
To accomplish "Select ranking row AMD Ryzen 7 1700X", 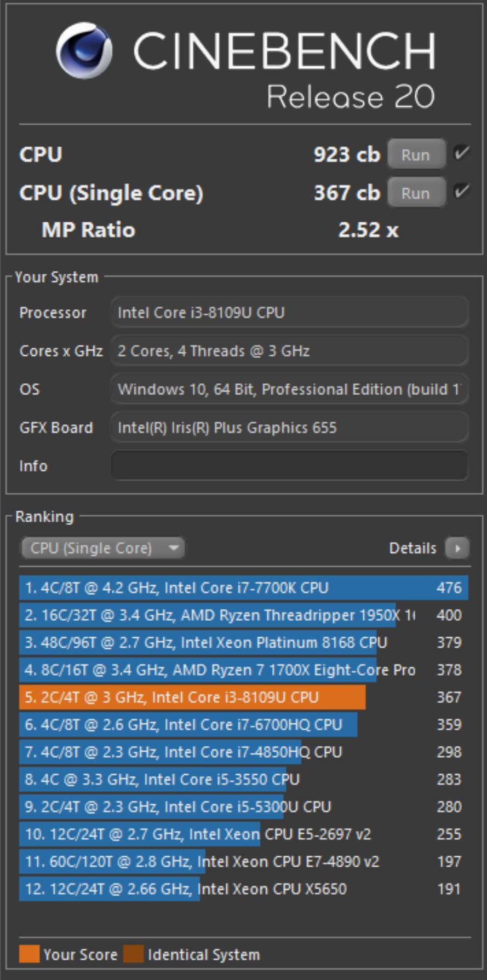I will pyautogui.click(x=244, y=670).
